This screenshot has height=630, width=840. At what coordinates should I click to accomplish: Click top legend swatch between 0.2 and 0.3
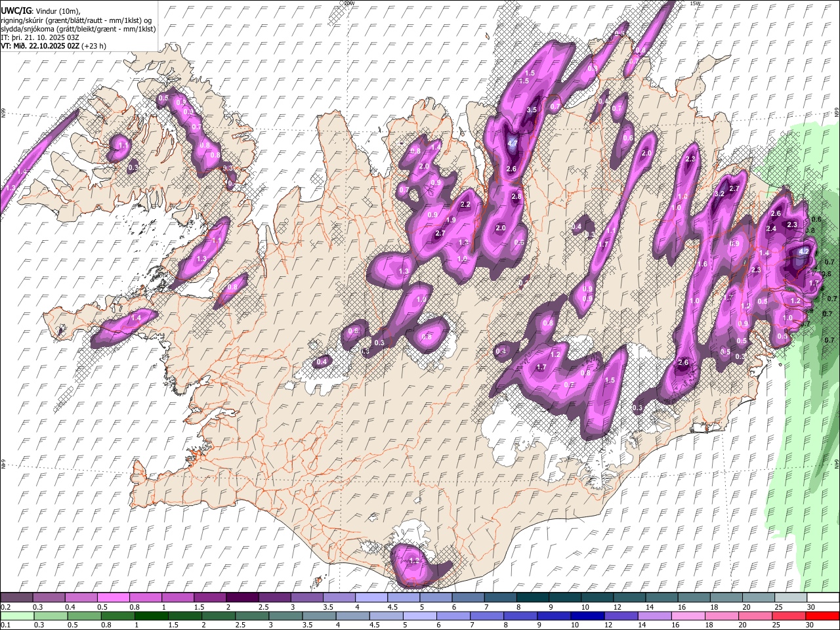[x=16, y=597]
